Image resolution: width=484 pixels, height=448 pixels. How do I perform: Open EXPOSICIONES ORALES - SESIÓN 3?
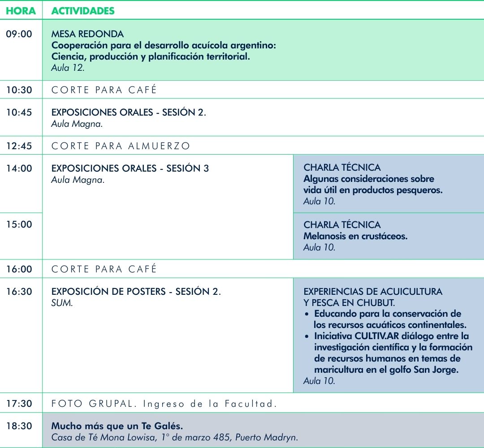(130, 168)
